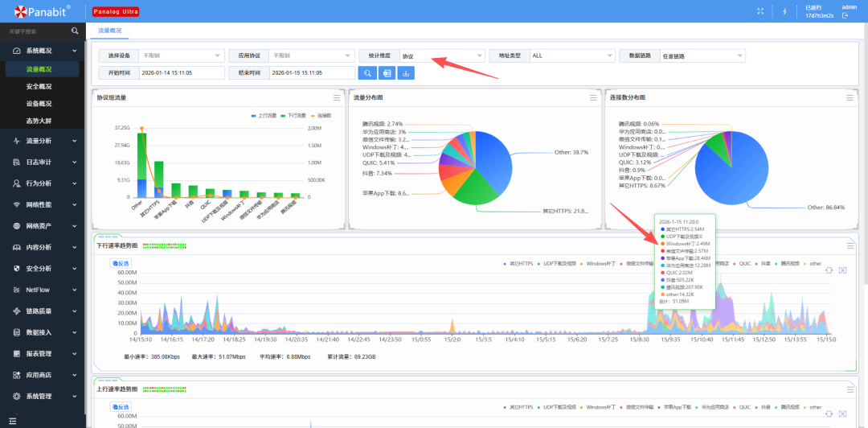Open the 连接数分布图 panel hamburger menu
This screenshot has width=868, height=428.
(x=850, y=97)
